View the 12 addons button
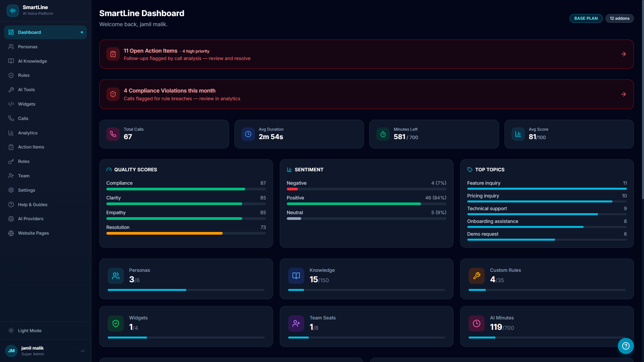644x362 pixels. (x=619, y=18)
